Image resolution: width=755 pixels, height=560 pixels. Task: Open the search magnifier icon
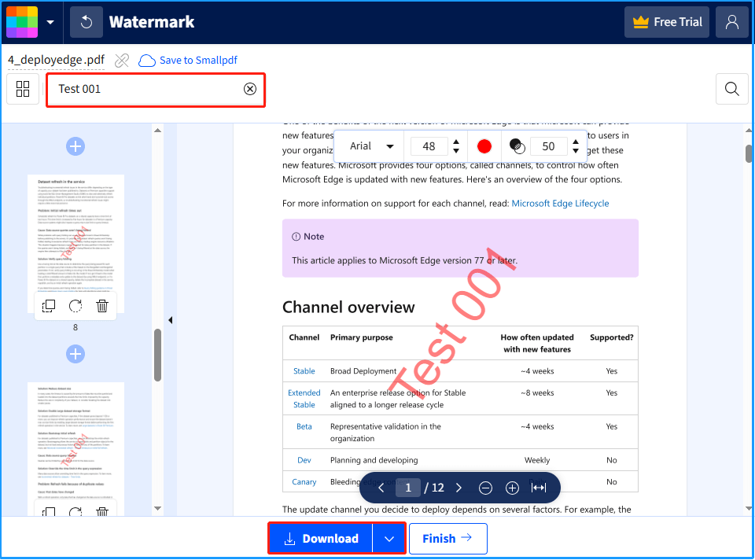[732, 89]
